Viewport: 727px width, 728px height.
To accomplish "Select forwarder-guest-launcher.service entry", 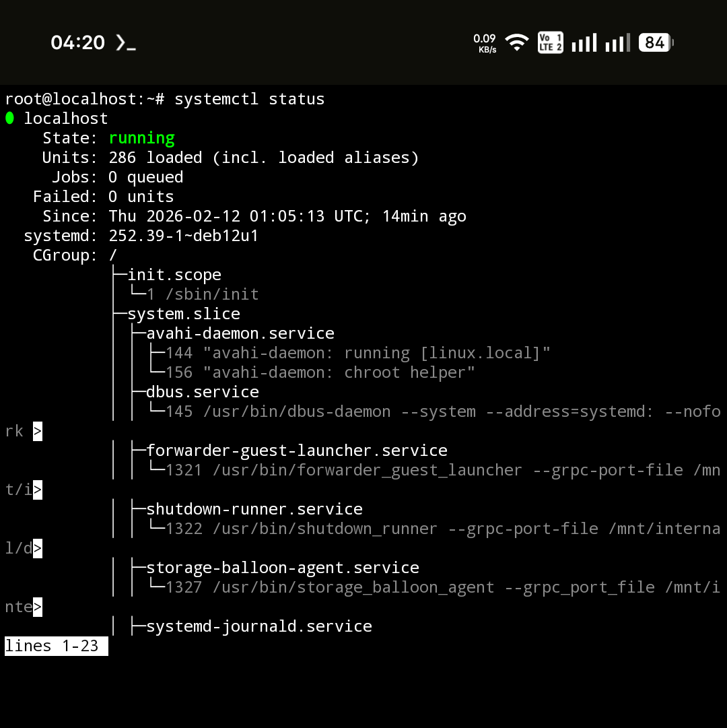I will 297,451.
